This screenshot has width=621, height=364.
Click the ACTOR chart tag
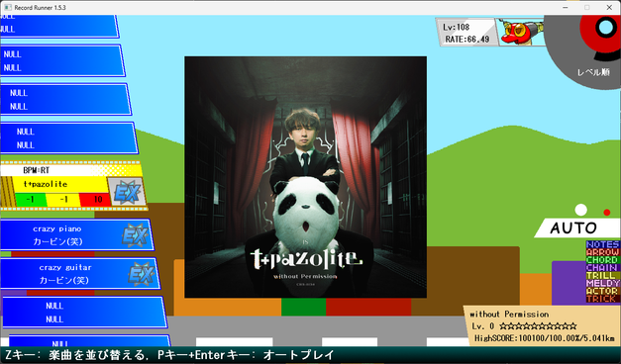pyautogui.click(x=602, y=291)
